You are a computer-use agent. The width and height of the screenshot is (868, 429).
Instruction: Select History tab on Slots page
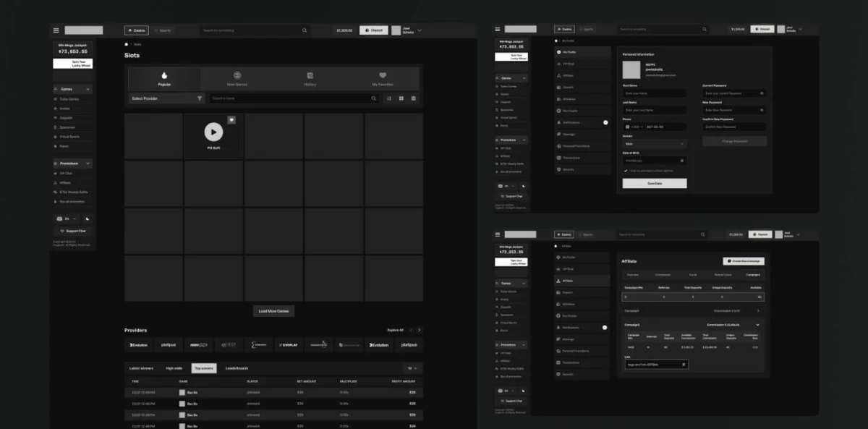(310, 79)
